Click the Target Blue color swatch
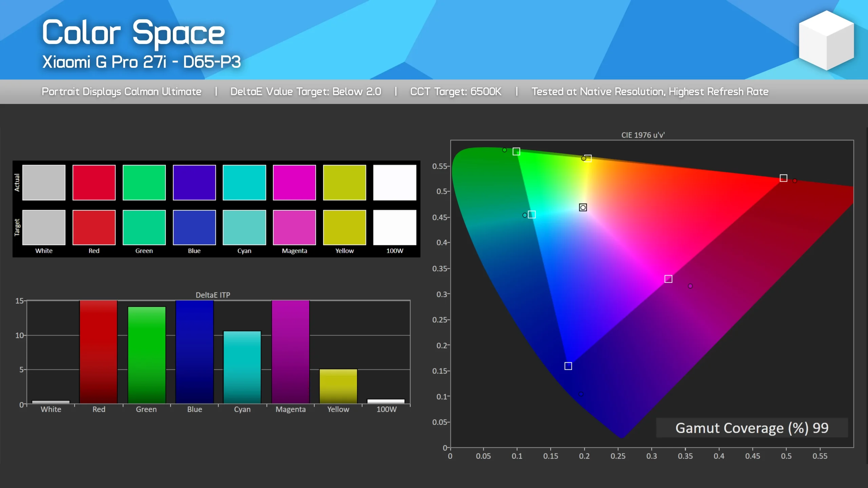Viewport: 868px width, 488px height. click(x=194, y=227)
